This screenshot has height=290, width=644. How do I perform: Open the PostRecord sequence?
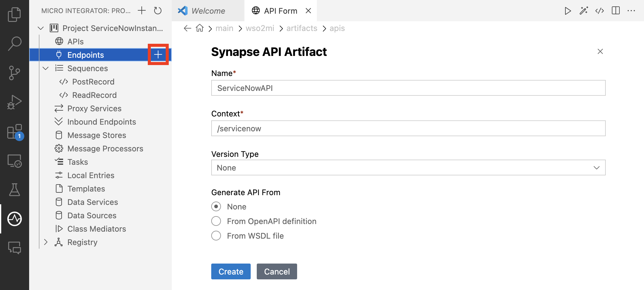coord(100,82)
